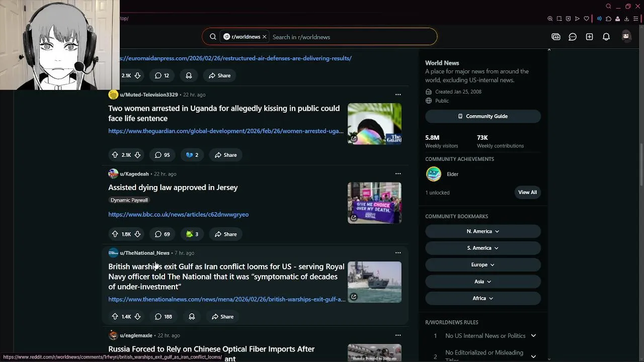Expand the Africa bookmarks dropdown

(x=483, y=298)
